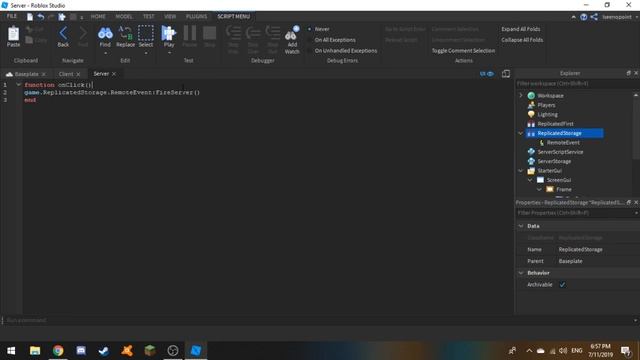The image size is (640, 360).
Task: Close the Server script tab
Action: pos(114,74)
